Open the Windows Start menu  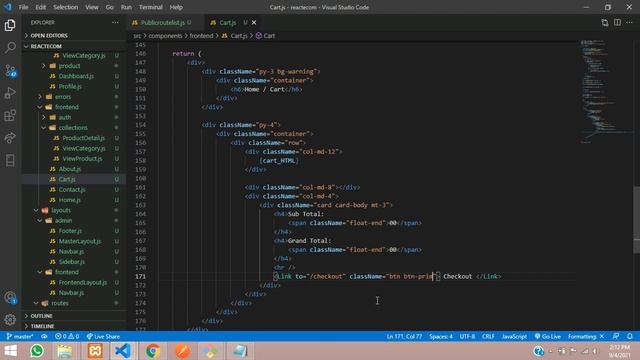(x=11, y=351)
